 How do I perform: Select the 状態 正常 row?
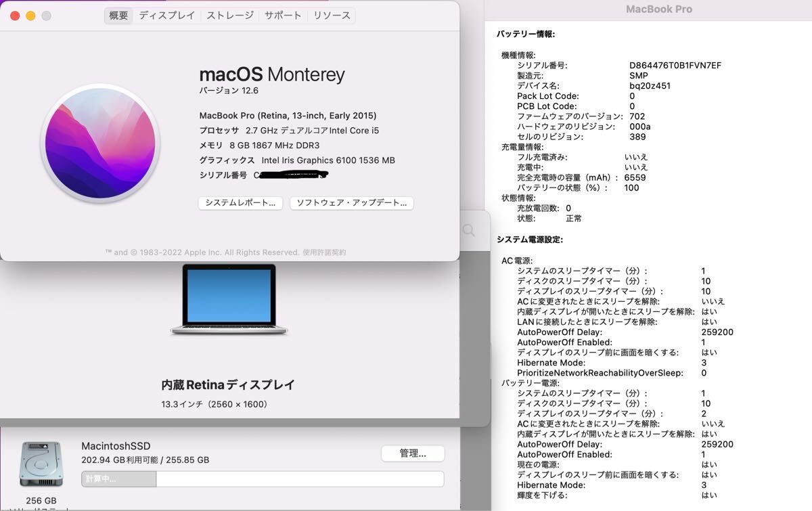coord(549,218)
